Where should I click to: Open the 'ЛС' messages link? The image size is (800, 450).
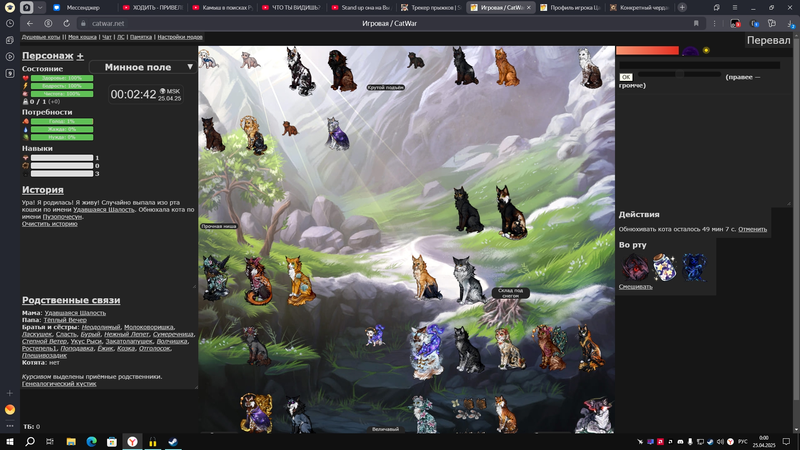click(x=121, y=37)
